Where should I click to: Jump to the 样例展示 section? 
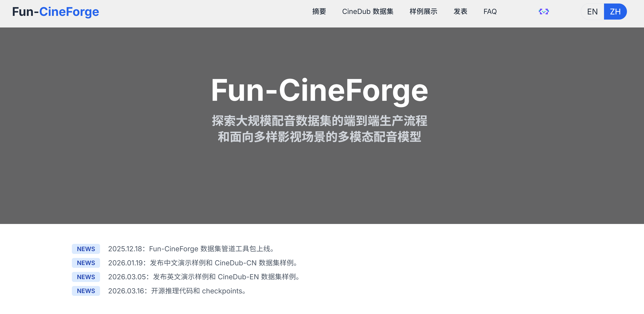tap(423, 11)
